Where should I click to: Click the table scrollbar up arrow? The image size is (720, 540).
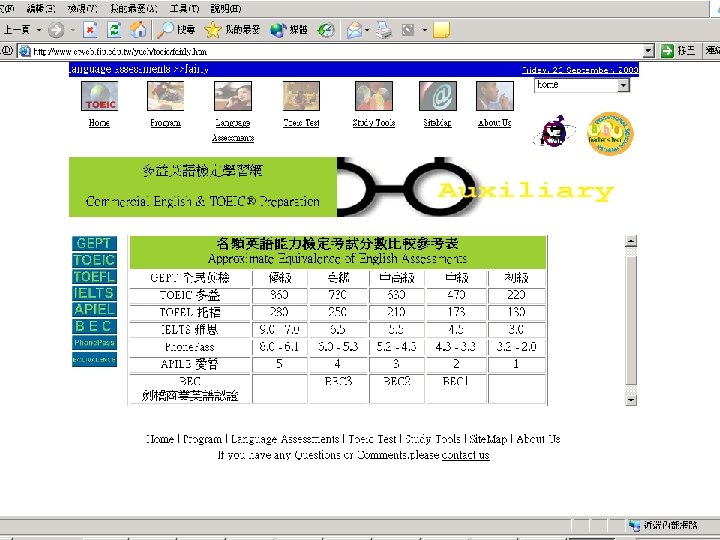coord(631,241)
